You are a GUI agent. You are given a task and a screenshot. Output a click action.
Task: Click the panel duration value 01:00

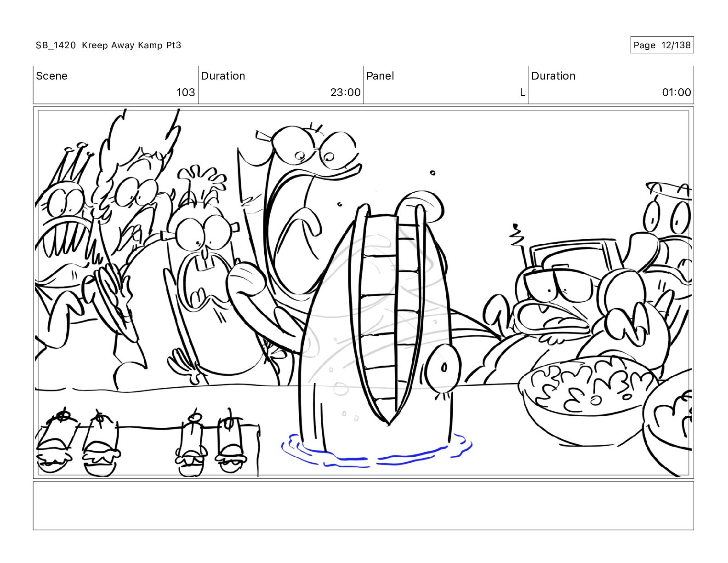coord(677,92)
